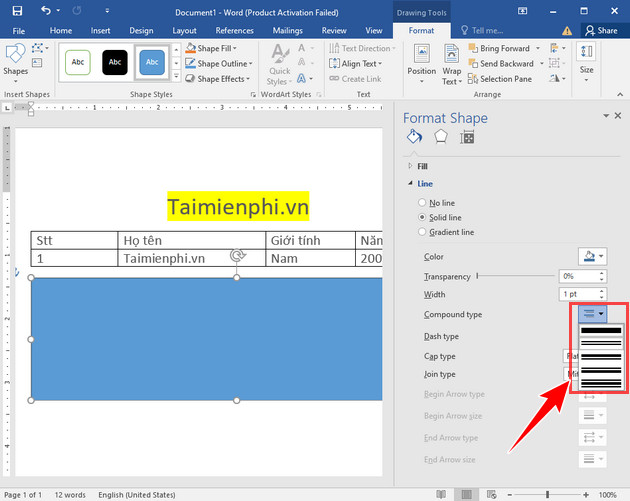Click the shape rotation handle
Screen dimensions: 630x501
pos(237,255)
